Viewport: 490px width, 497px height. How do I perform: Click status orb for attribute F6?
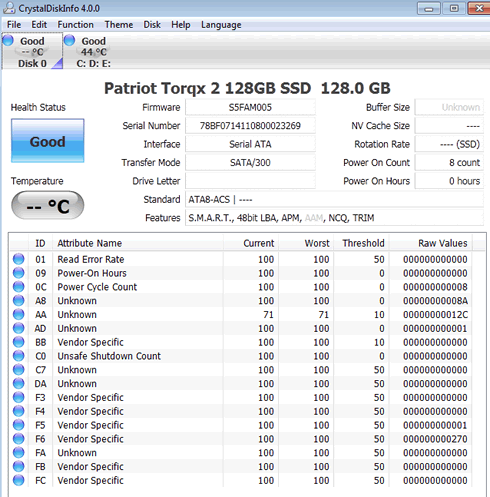point(19,439)
